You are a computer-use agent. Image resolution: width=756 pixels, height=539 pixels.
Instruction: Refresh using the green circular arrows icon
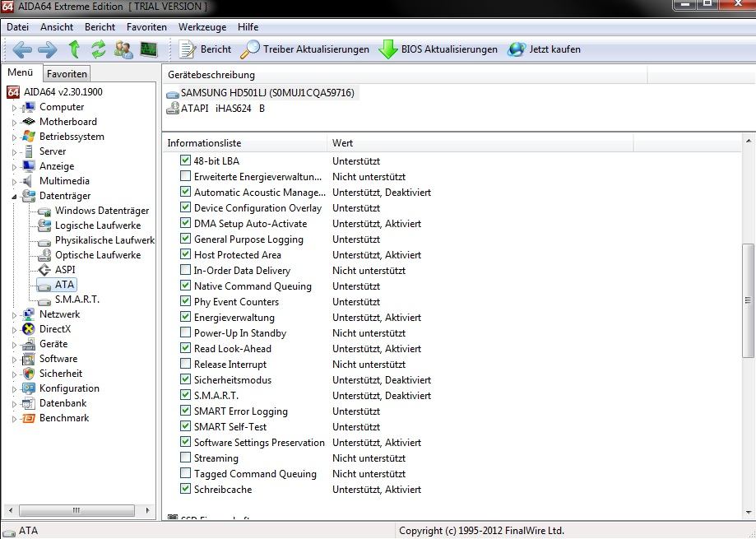(99, 49)
